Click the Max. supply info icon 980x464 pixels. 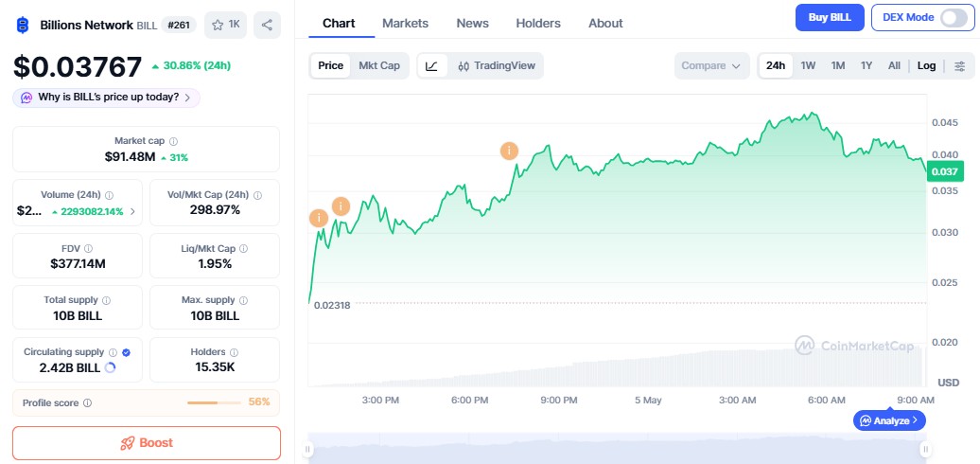(x=244, y=300)
